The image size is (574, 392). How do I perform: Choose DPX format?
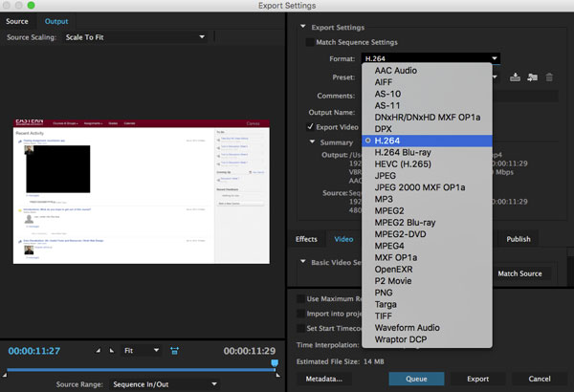[427, 129]
